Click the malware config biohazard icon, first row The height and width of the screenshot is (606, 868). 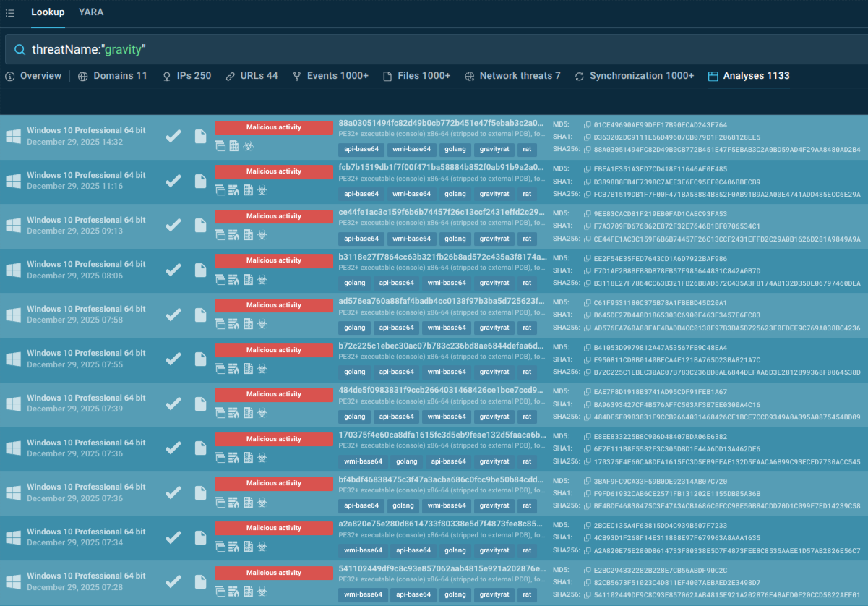[249, 146]
